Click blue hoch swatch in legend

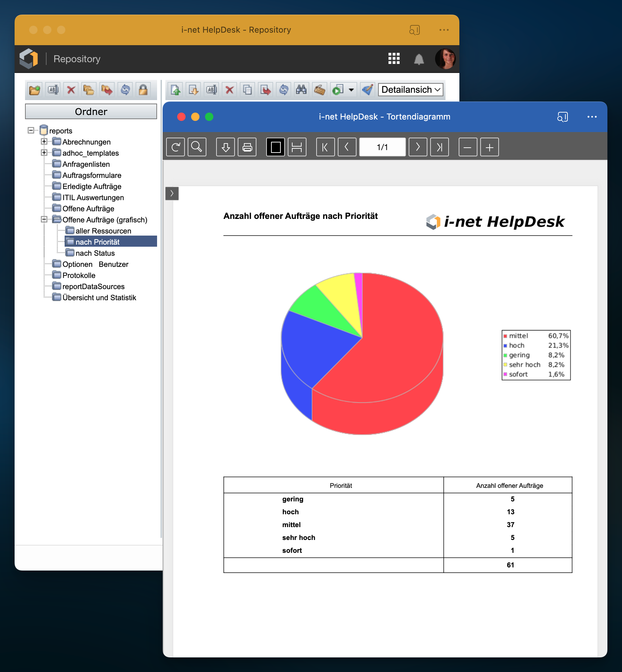click(x=505, y=346)
